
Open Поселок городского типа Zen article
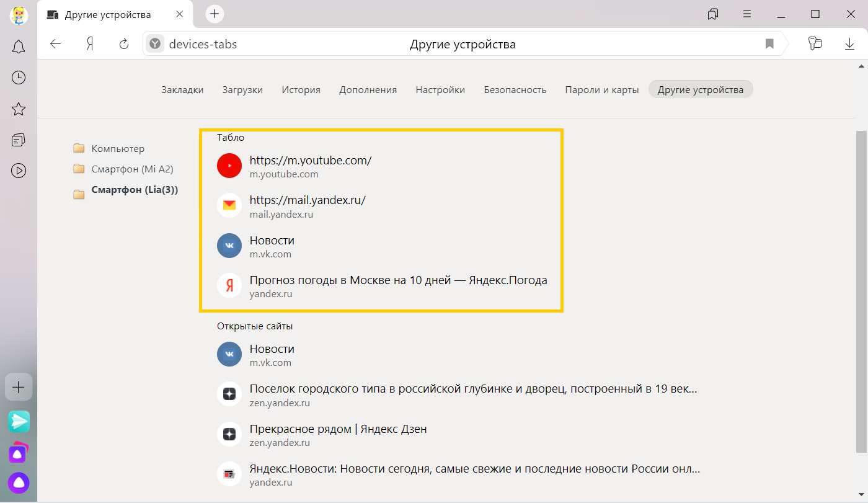click(x=473, y=389)
